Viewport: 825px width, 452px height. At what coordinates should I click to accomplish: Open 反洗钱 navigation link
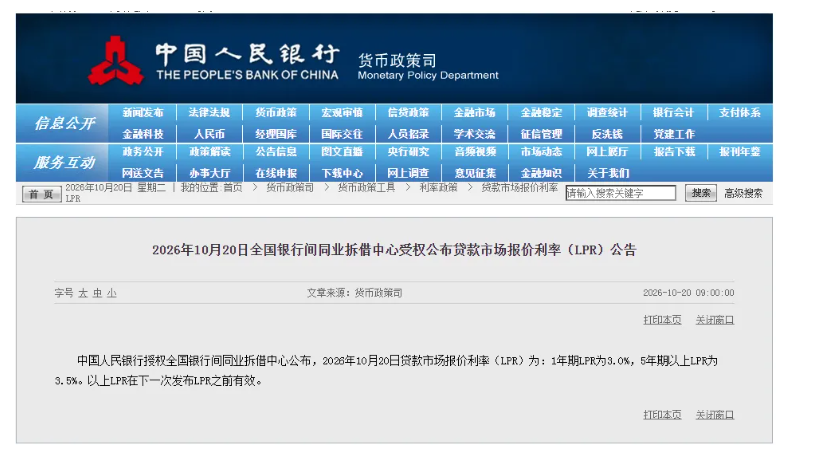click(x=607, y=134)
